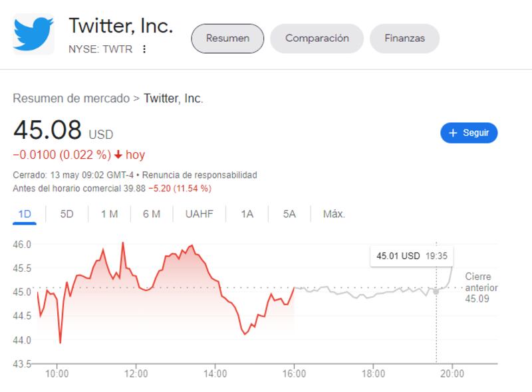Screen dimensions: 532x392
Task: Click the plus icon on Seguir button
Action: tap(453, 133)
